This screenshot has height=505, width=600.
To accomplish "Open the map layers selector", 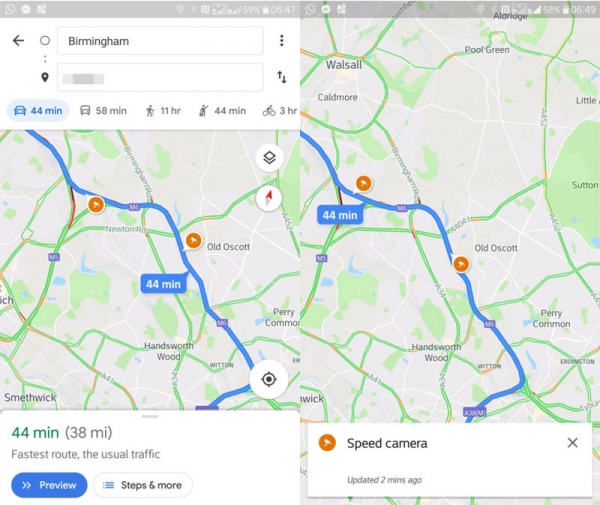I will coord(268,158).
